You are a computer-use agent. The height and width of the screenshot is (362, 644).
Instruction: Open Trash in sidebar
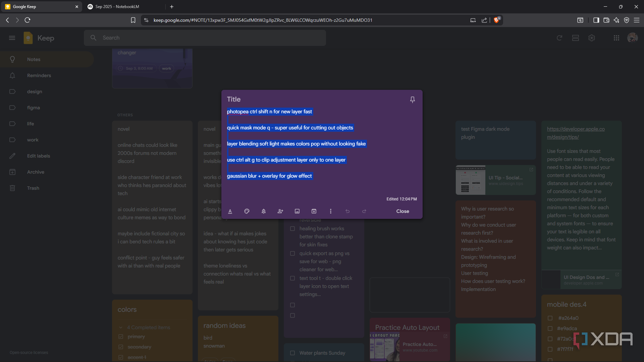(47, 188)
